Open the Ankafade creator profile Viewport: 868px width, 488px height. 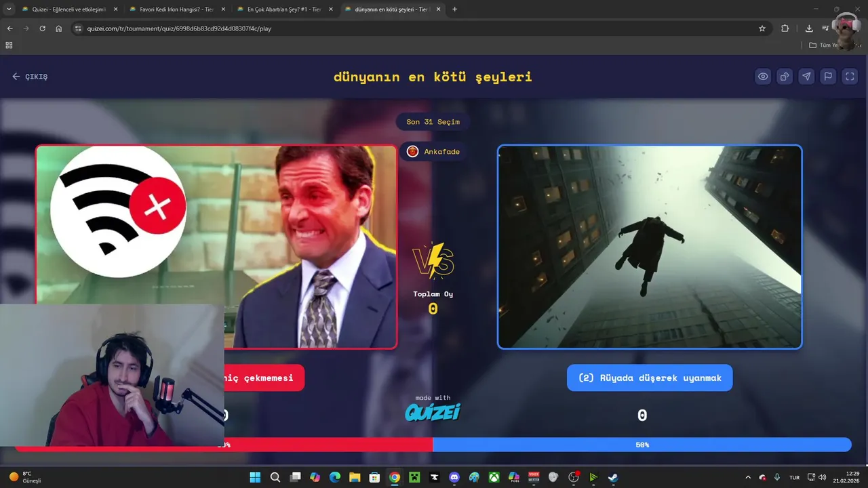(433, 151)
